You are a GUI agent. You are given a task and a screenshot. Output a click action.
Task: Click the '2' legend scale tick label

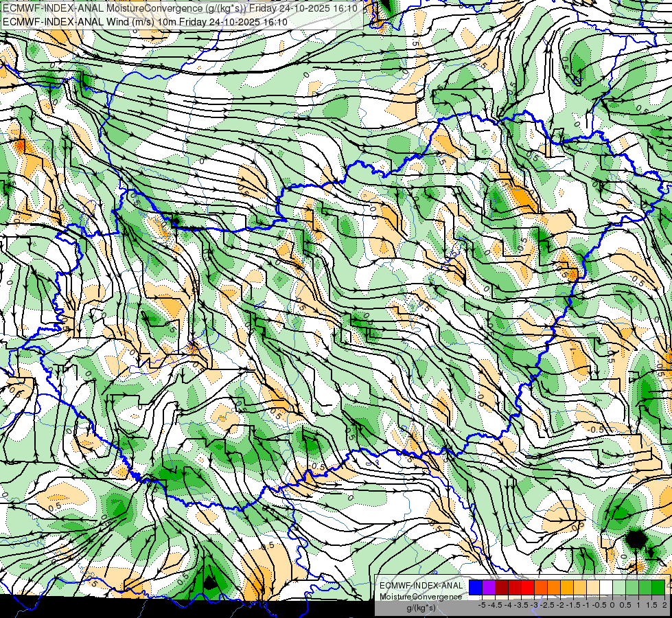click(x=664, y=606)
